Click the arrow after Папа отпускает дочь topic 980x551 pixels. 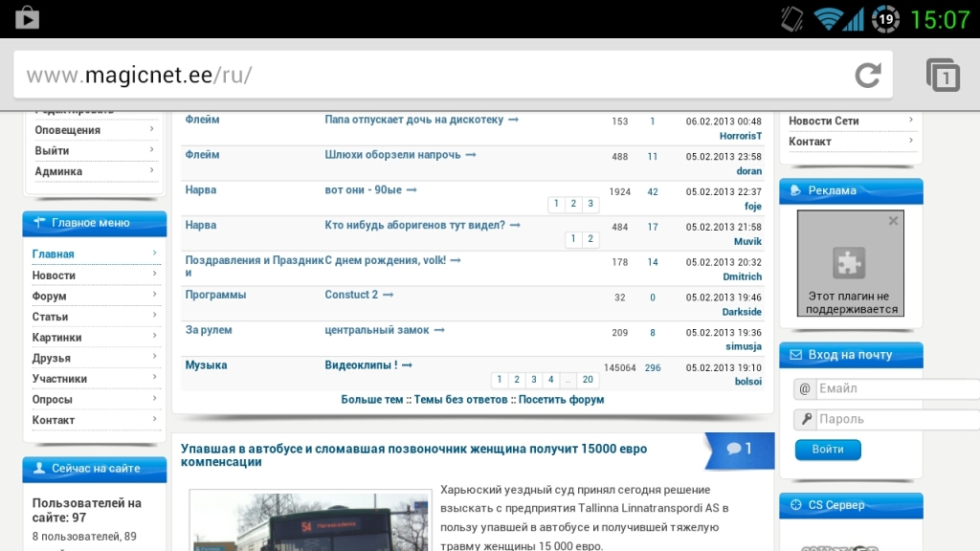click(513, 120)
